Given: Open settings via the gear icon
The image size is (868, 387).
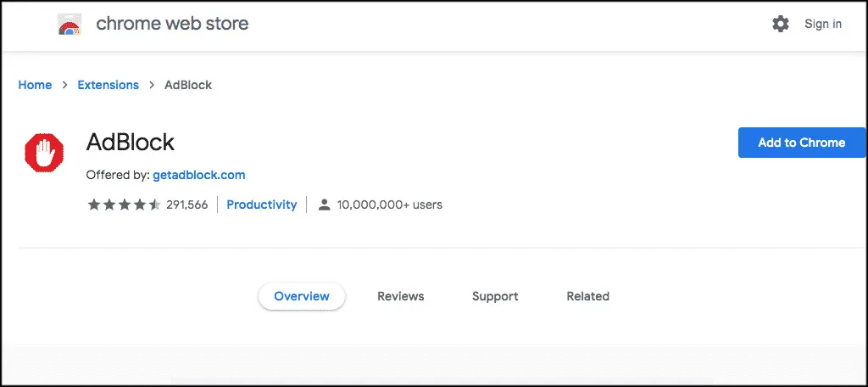Looking at the screenshot, I should (x=781, y=24).
